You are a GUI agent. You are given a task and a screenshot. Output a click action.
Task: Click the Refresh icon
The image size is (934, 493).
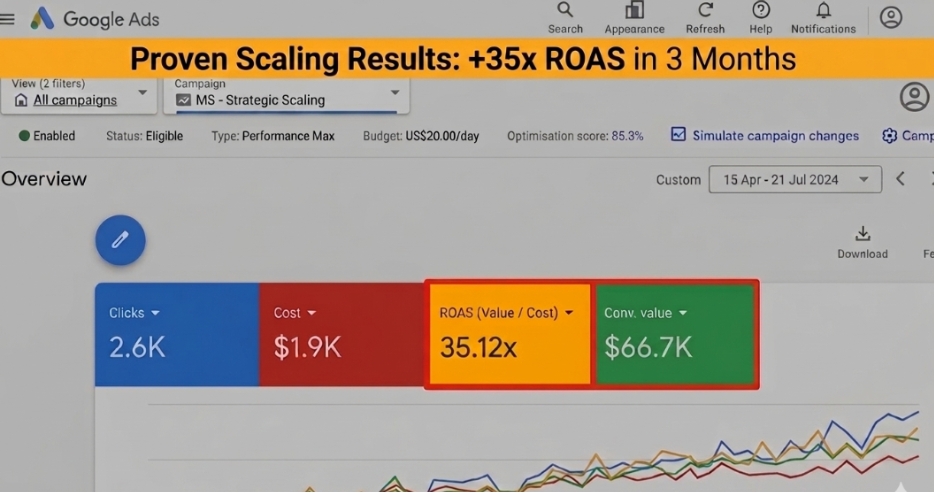pos(705,18)
